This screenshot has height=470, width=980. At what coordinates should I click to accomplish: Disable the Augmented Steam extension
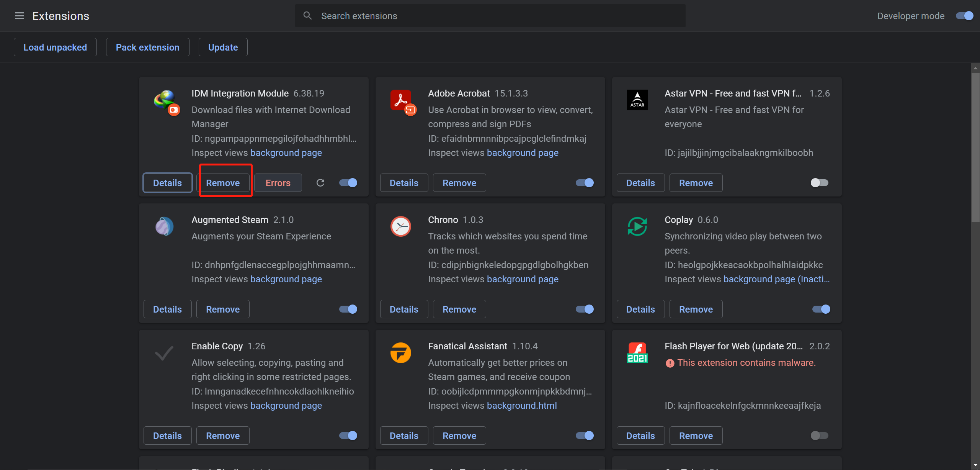point(348,309)
